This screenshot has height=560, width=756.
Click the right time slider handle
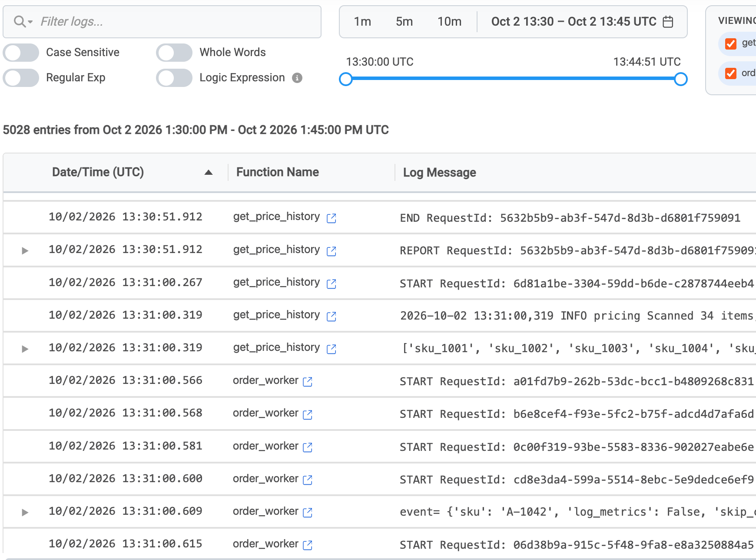[x=681, y=79]
